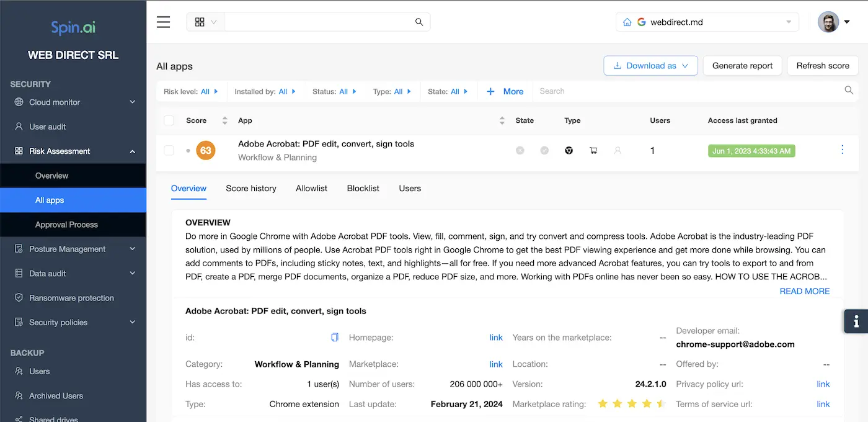Viewport: 868px width, 422px height.
Task: Check the Adobe Acrobat row checkbox
Action: pyautogui.click(x=169, y=150)
